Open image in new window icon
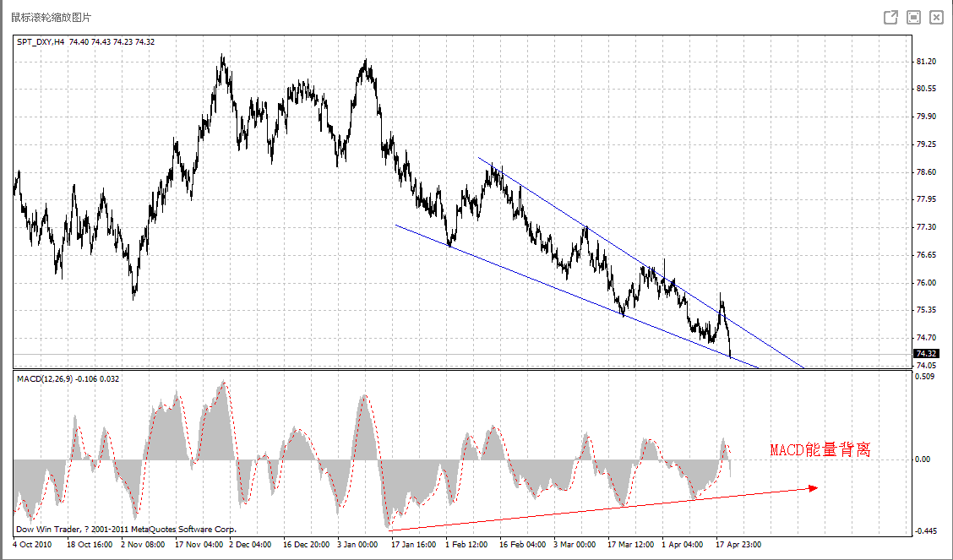953x560 pixels. coord(890,17)
